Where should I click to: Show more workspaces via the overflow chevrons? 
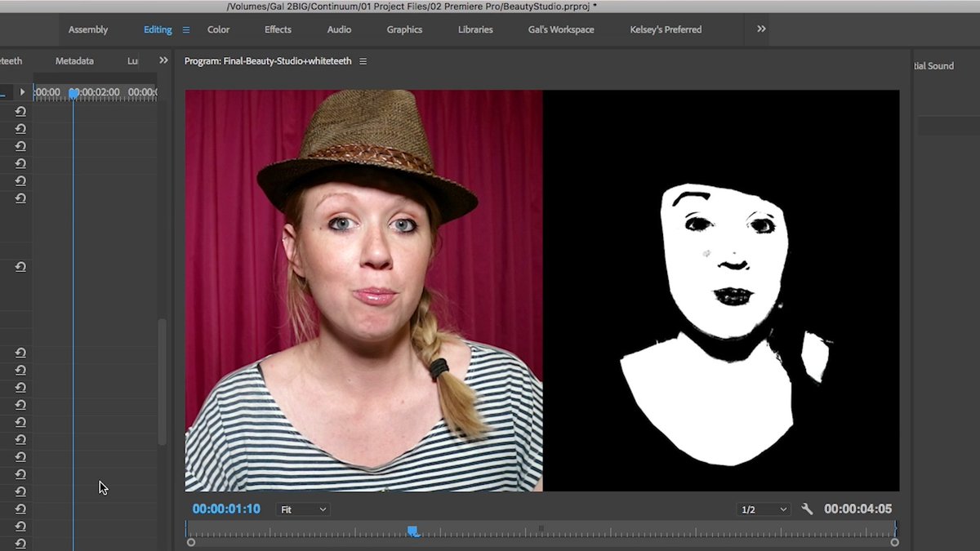[761, 29]
